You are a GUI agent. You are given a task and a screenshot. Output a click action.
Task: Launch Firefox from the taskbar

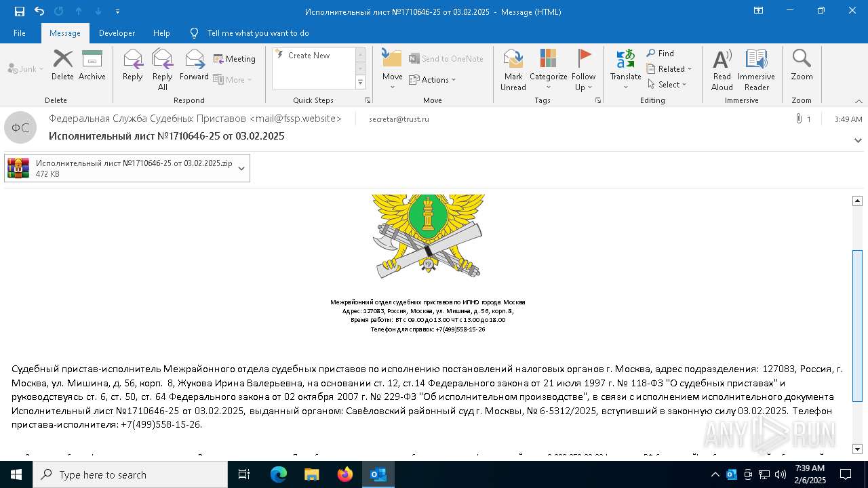click(345, 474)
